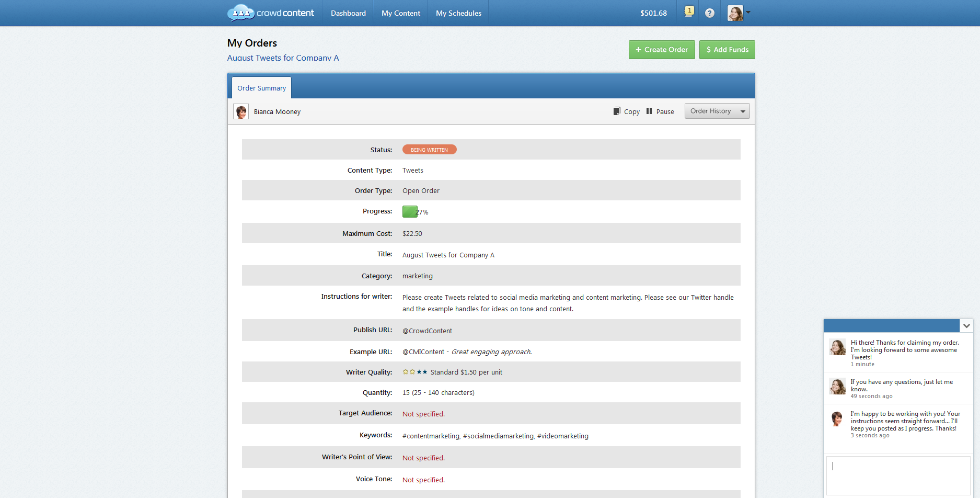Click the Crowd Content logo

[x=270, y=13]
